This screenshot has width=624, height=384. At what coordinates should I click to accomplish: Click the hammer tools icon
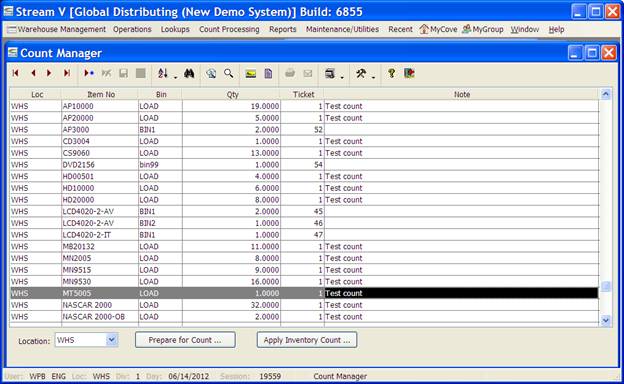tap(361, 73)
